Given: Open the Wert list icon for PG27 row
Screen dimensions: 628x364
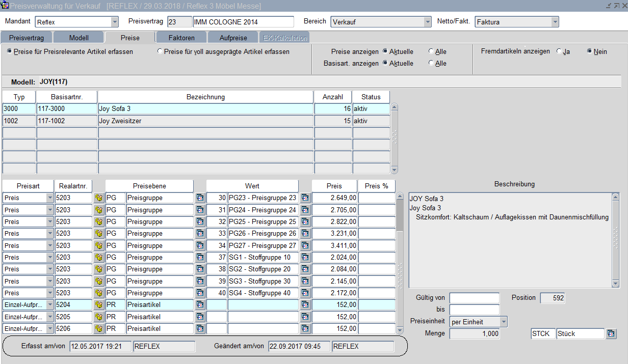Looking at the screenshot, I should tap(305, 245).
